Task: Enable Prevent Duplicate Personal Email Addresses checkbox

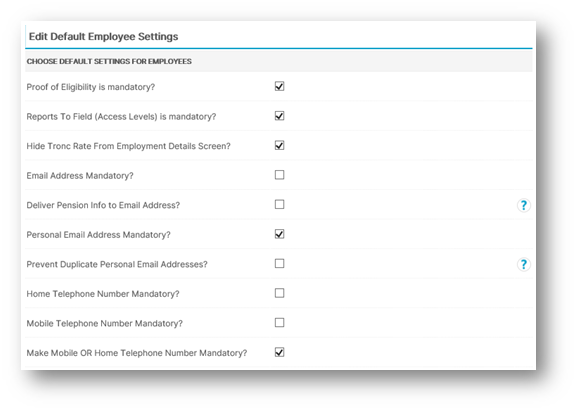Action: point(279,263)
